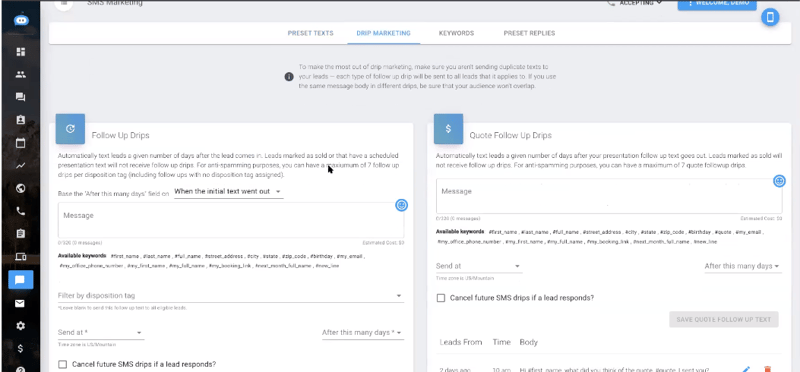Click the emoji picker on Follow Up message
The width and height of the screenshot is (800, 372).
click(x=402, y=205)
